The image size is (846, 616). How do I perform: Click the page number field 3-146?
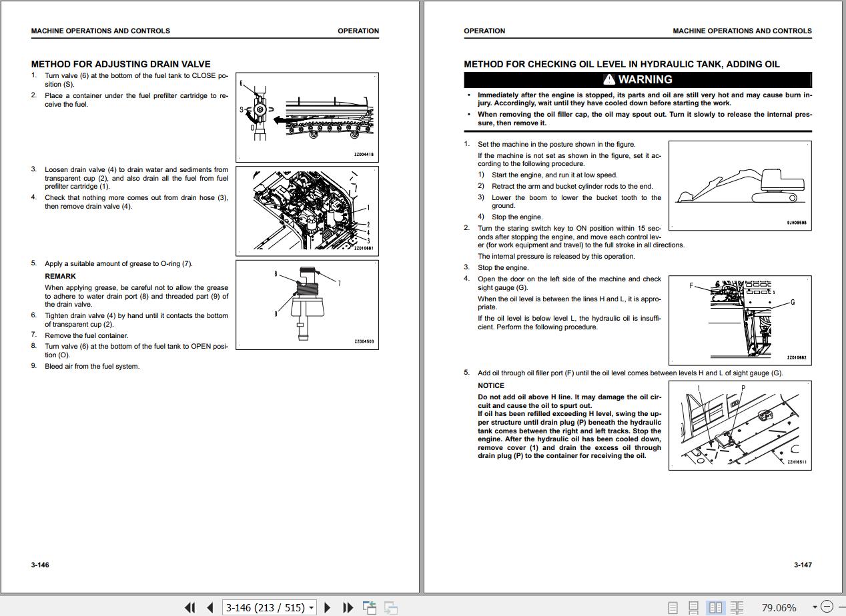pyautogui.click(x=265, y=607)
